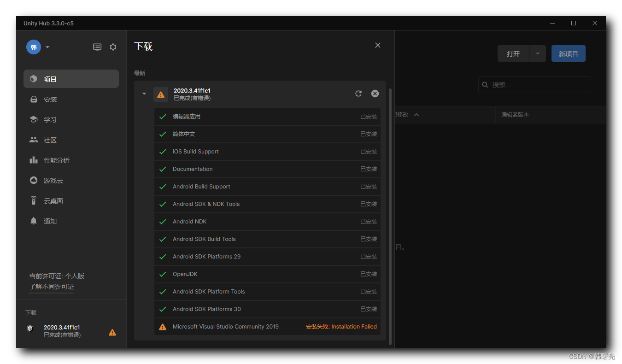The width and height of the screenshot is (622, 364).
Task: Sort by the modified column arrow
Action: pyautogui.click(x=417, y=115)
